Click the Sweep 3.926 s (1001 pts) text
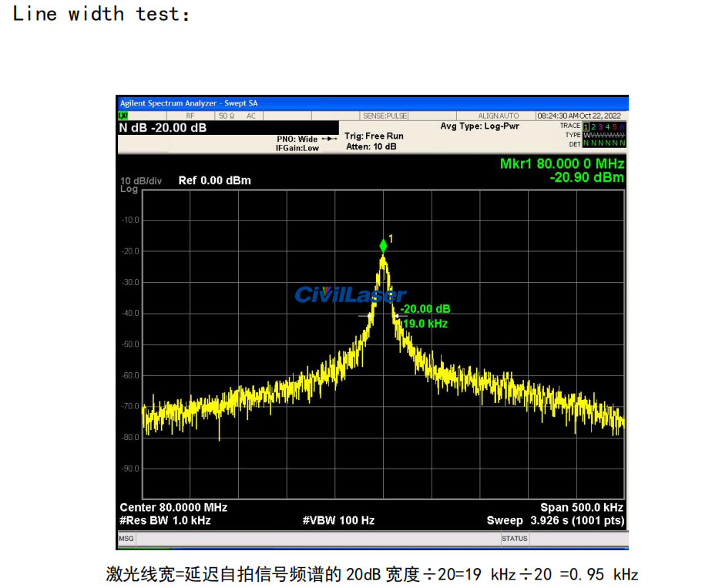 pyautogui.click(x=555, y=521)
